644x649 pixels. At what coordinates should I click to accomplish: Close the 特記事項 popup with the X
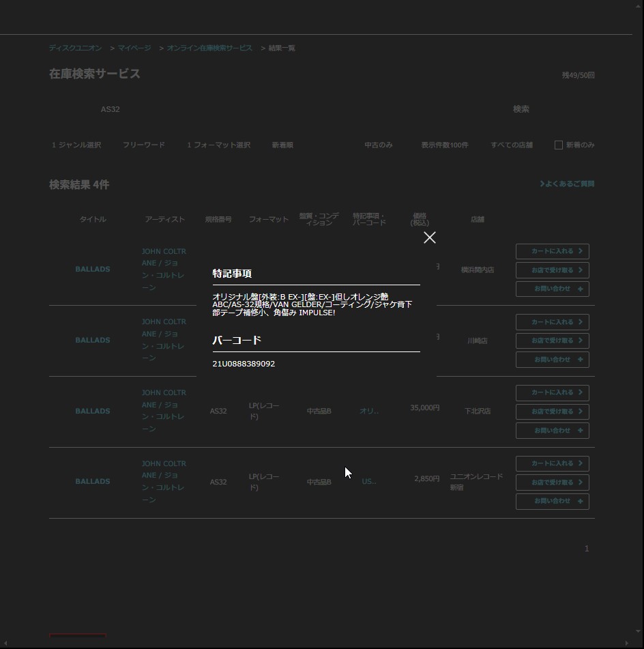click(x=429, y=237)
